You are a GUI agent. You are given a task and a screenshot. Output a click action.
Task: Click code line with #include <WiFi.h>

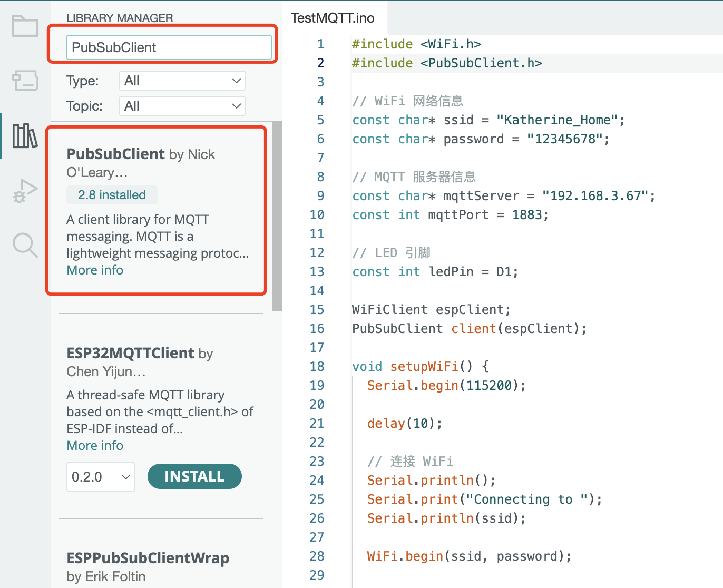[x=416, y=44]
